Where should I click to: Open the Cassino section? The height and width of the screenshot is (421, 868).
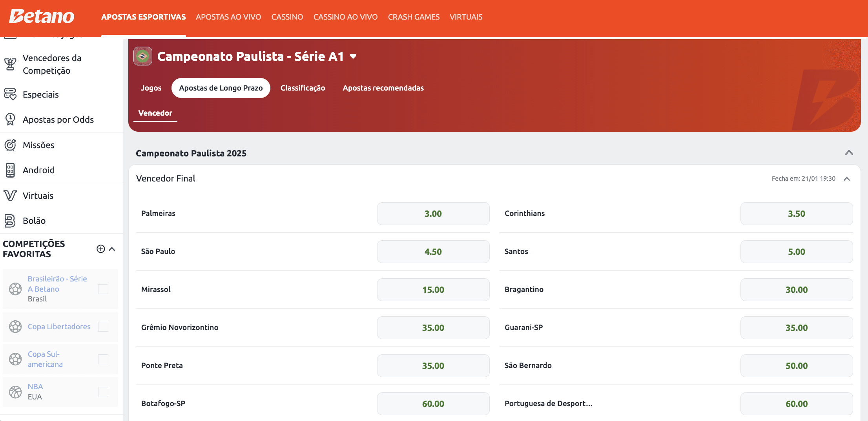(287, 17)
